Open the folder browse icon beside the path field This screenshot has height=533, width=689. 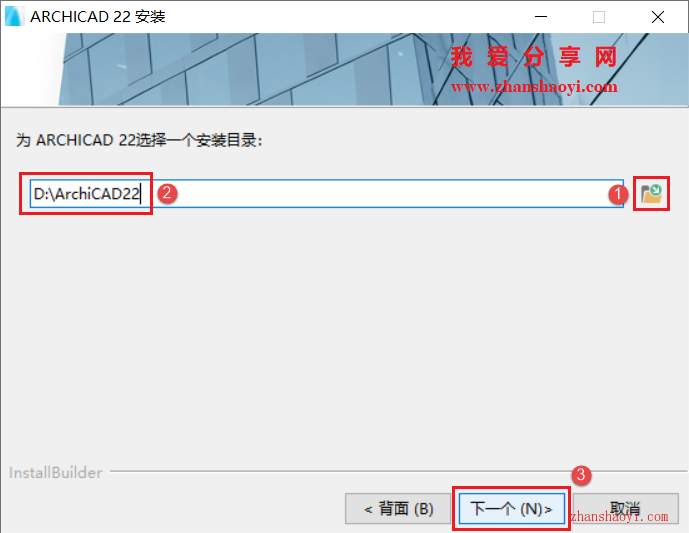pos(651,194)
